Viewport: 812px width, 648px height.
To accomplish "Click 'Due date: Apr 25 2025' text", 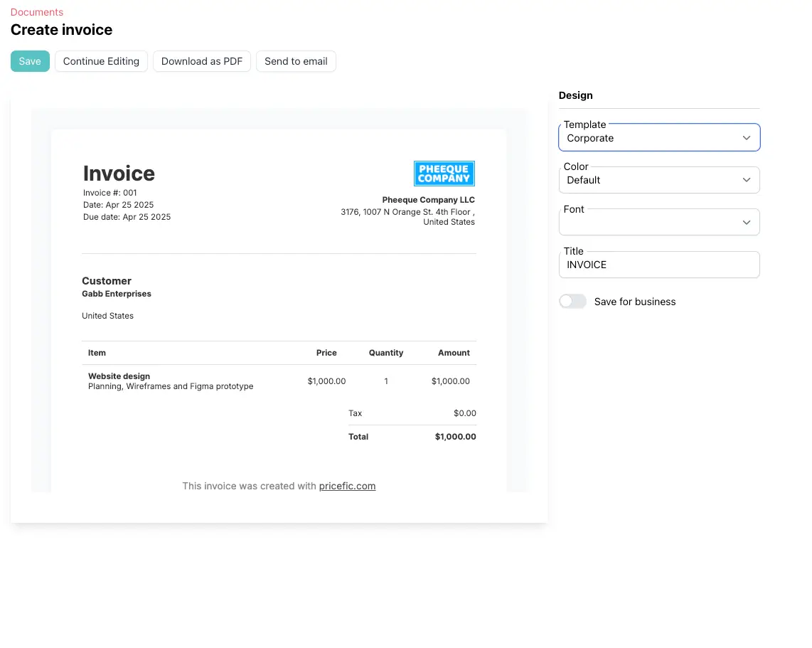I will 127,217.
